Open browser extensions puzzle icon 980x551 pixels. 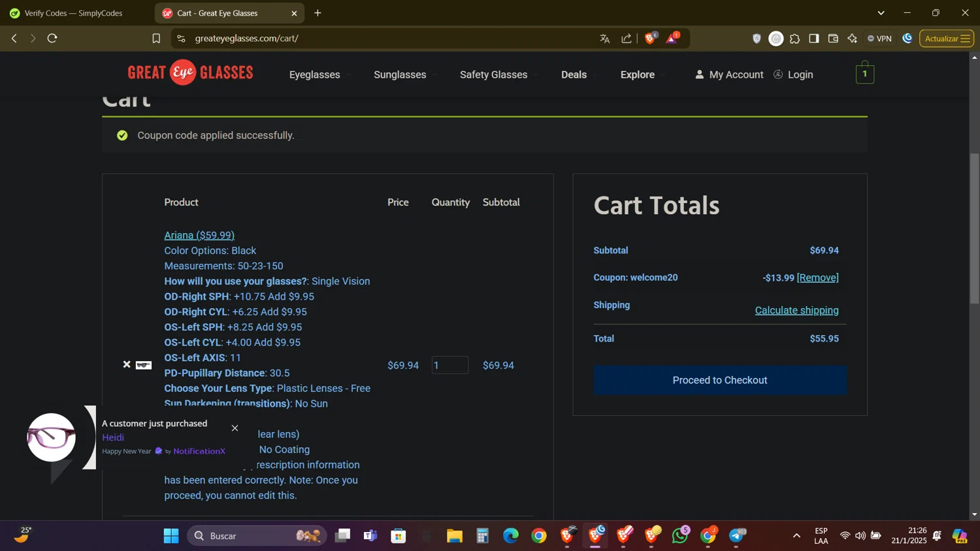click(795, 39)
